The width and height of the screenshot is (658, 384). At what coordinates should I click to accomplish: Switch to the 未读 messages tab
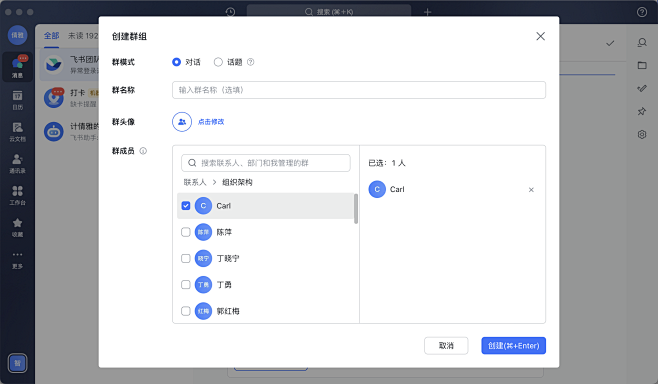click(83, 36)
